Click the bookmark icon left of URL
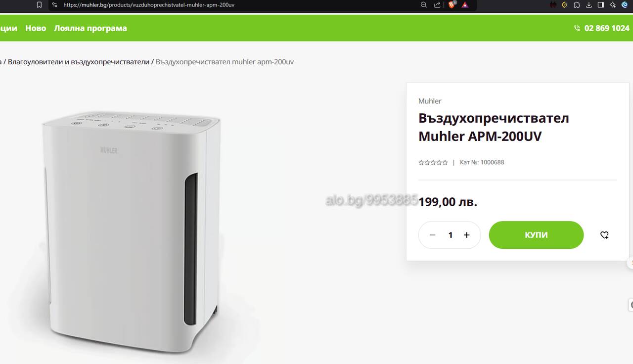 point(39,5)
